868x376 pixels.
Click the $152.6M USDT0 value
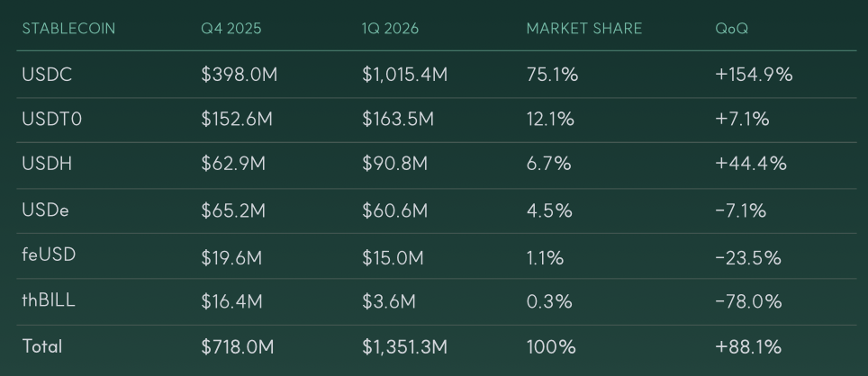[x=237, y=120]
